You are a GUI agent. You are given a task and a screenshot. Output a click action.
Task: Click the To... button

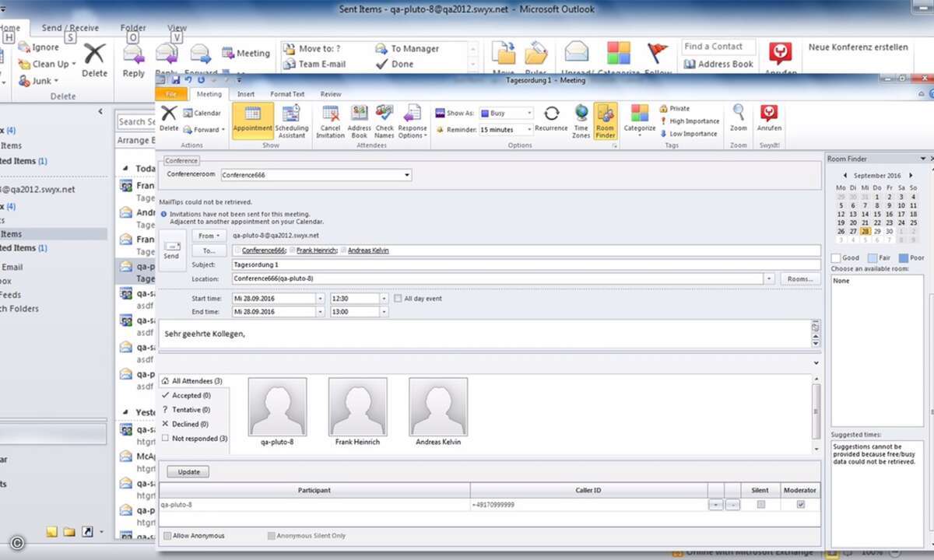tap(209, 250)
